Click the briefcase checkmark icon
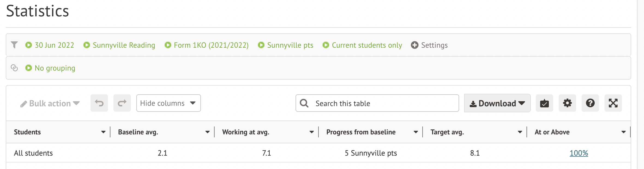 [544, 103]
